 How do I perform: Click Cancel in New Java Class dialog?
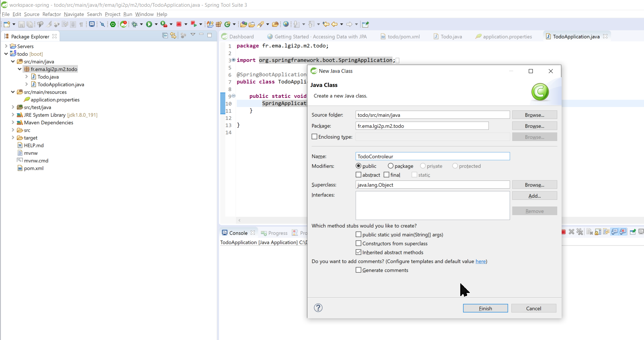click(534, 308)
